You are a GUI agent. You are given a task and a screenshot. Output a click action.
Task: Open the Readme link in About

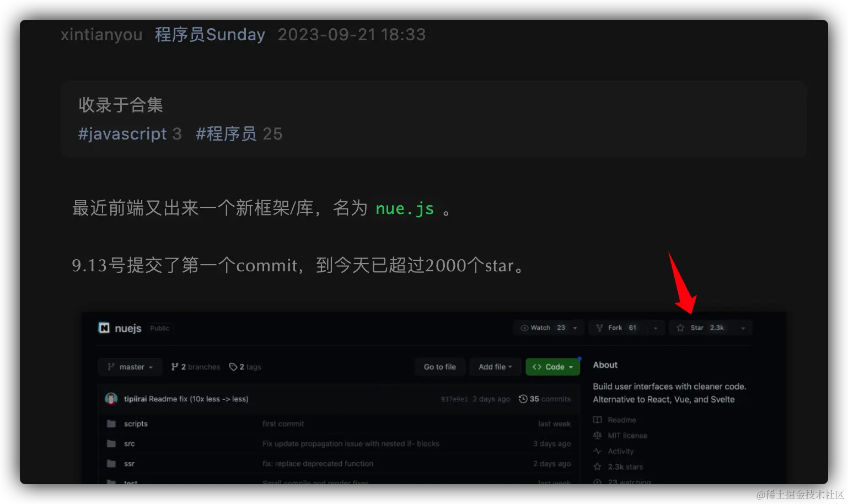click(622, 420)
